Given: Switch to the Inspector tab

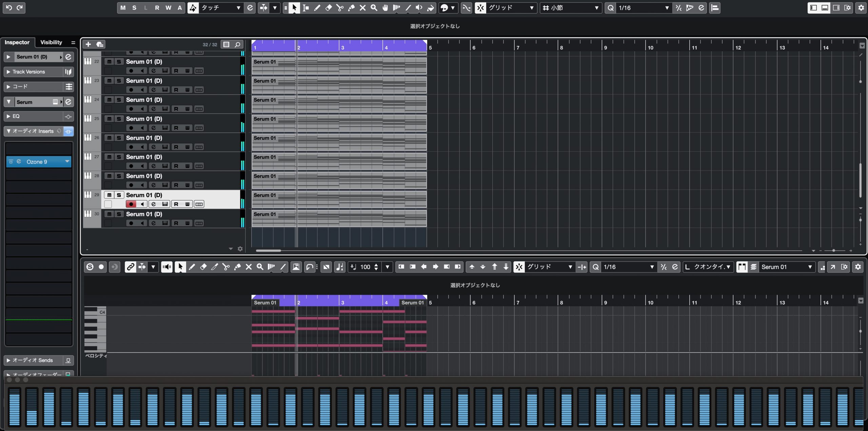Looking at the screenshot, I should pyautogui.click(x=17, y=42).
